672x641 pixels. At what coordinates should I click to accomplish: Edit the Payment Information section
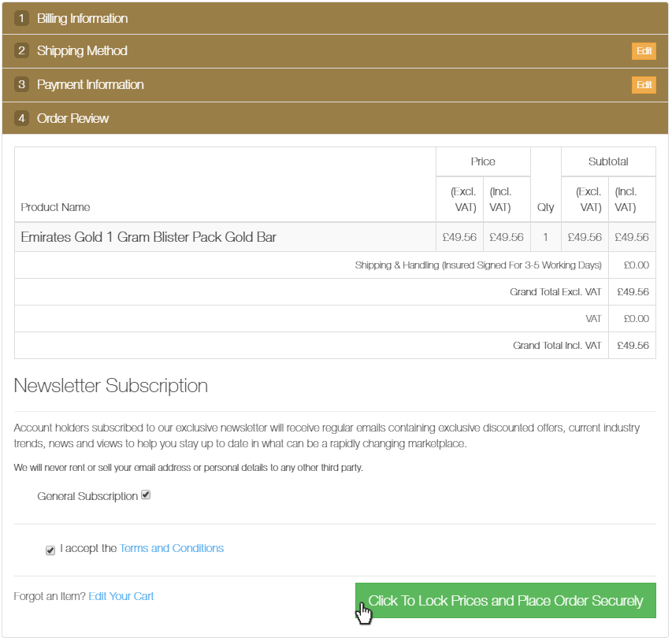coord(644,85)
